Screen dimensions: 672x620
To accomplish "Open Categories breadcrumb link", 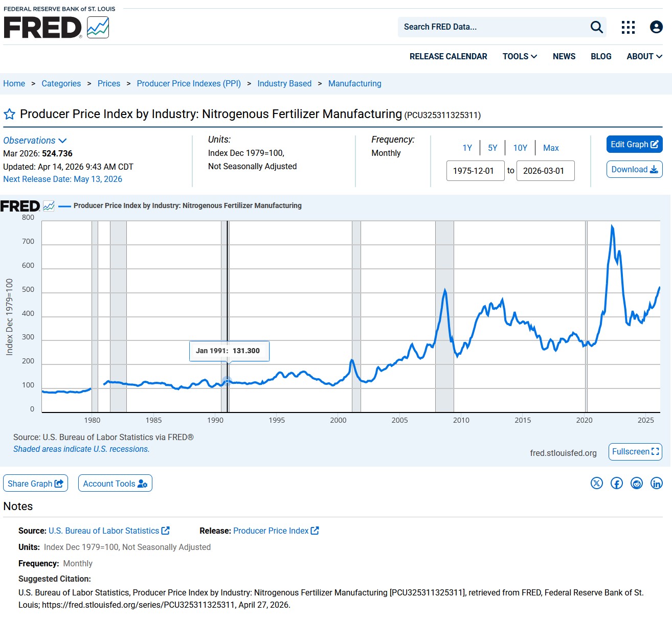I will point(61,83).
